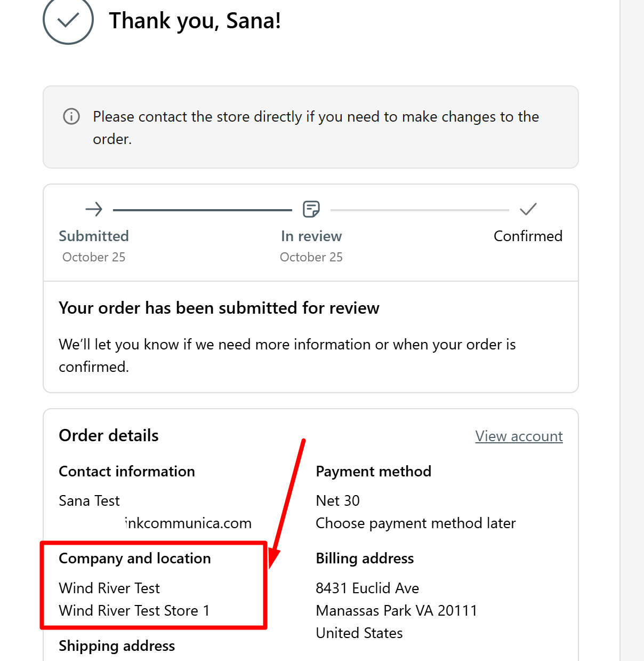Open the View account link
The width and height of the screenshot is (644, 661).
(x=519, y=436)
